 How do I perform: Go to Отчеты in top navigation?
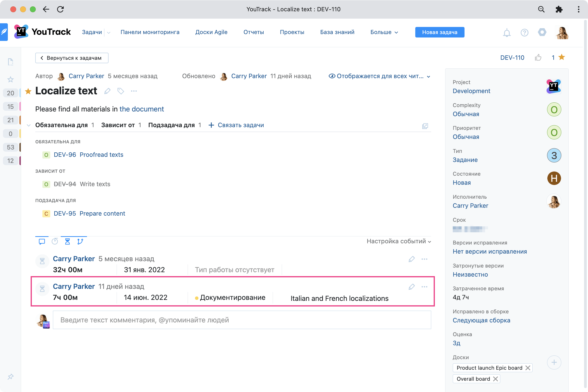click(254, 32)
